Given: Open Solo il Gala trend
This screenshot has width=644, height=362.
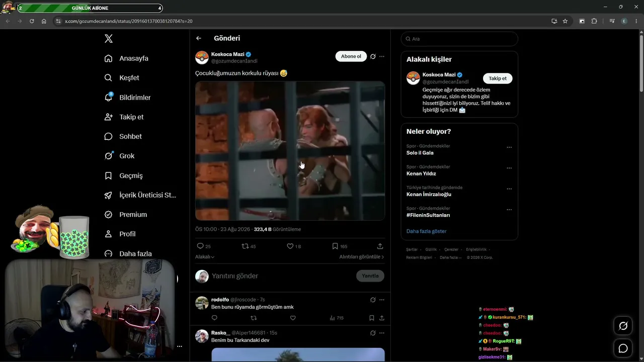Looking at the screenshot, I should [x=420, y=153].
